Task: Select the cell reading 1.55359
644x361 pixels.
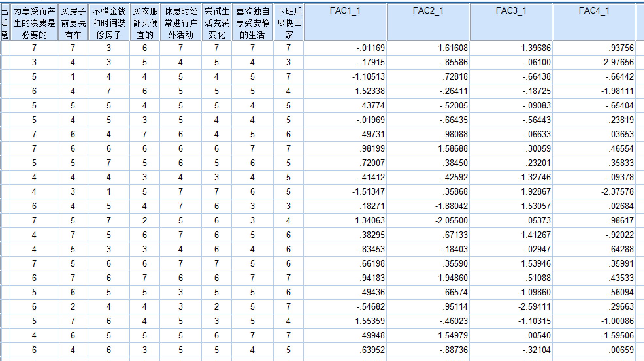Action: coord(345,321)
